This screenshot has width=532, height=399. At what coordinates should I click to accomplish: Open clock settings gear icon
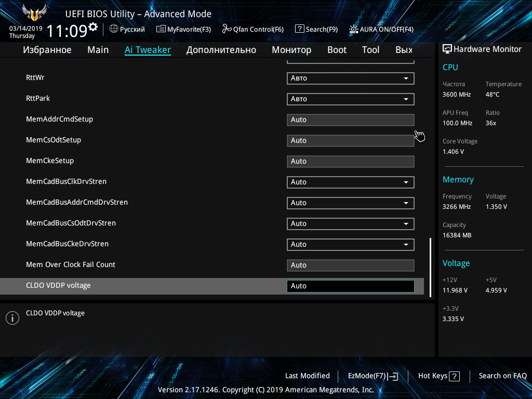pyautogui.click(x=93, y=26)
